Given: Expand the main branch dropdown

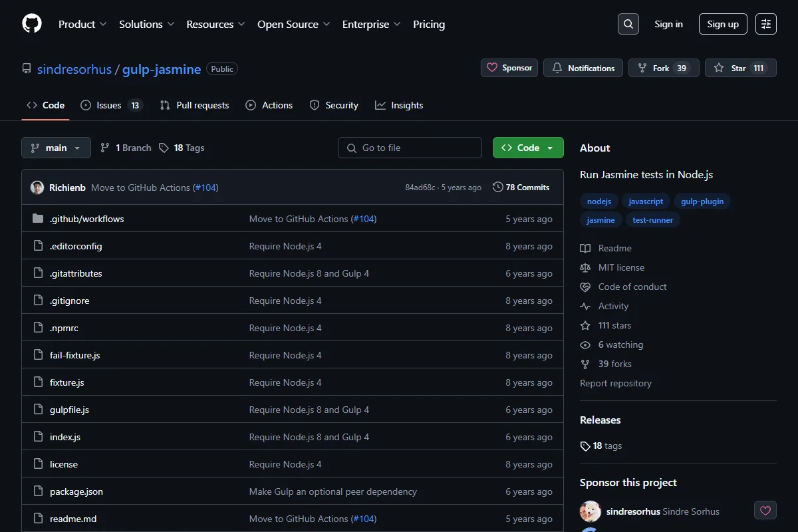Looking at the screenshot, I should click(56, 148).
